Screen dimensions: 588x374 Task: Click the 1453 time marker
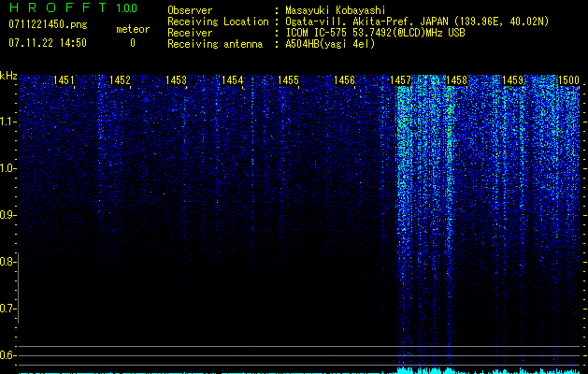coord(177,79)
